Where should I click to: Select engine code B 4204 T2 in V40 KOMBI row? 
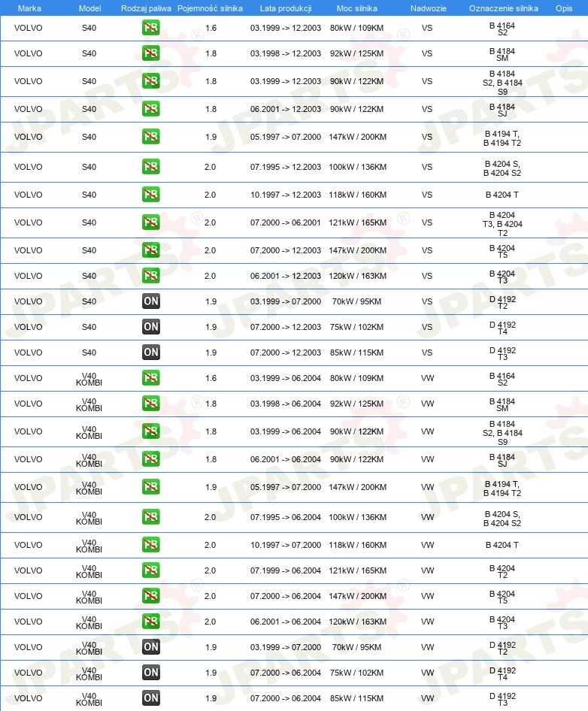click(502, 572)
